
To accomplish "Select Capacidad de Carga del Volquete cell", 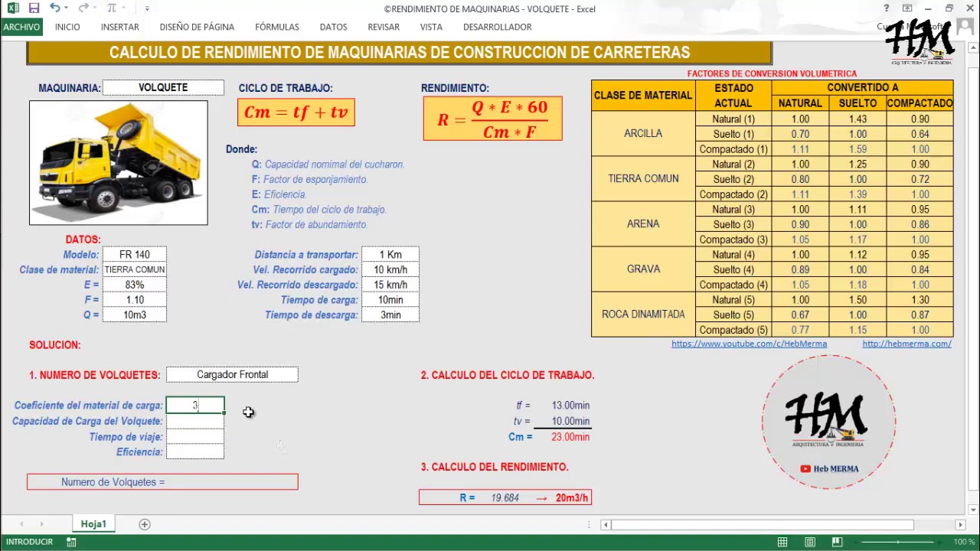I will (x=195, y=421).
